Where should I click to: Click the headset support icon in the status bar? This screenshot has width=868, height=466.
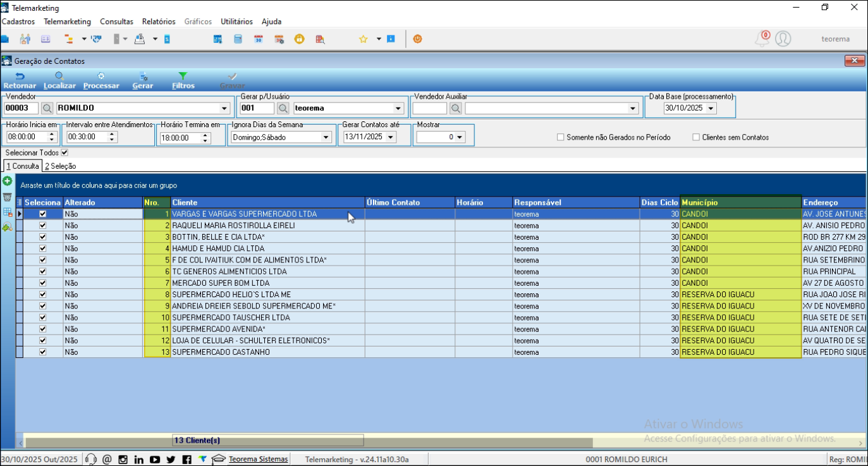(x=90, y=460)
